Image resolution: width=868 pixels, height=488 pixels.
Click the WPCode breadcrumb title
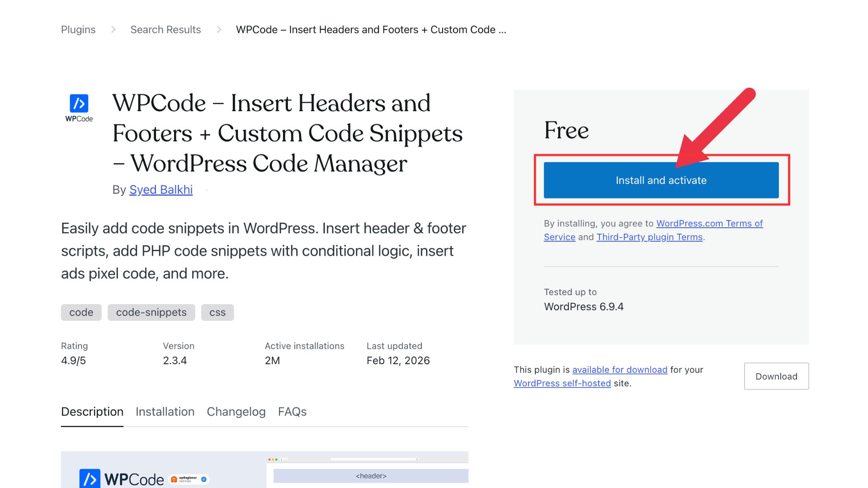pyautogui.click(x=371, y=29)
